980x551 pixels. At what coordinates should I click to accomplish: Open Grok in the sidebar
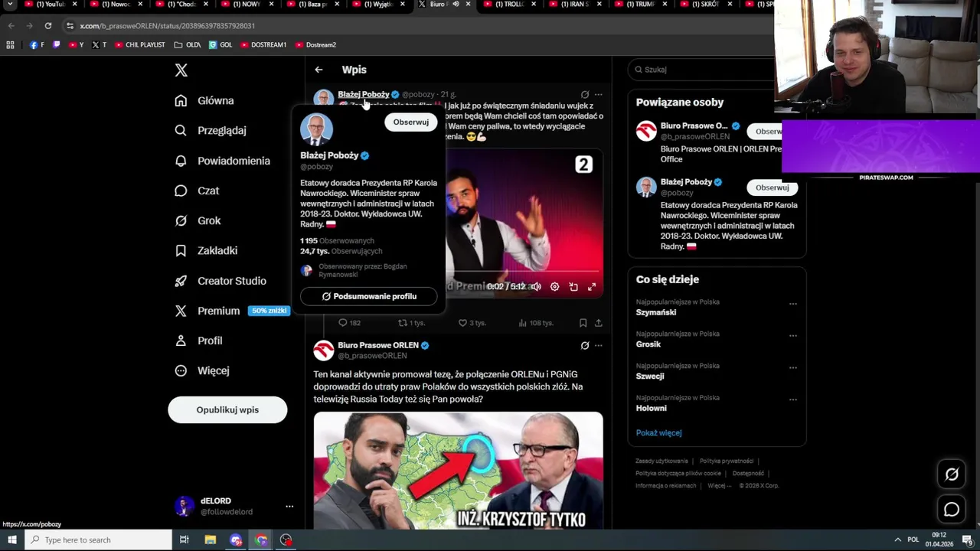coord(198,220)
